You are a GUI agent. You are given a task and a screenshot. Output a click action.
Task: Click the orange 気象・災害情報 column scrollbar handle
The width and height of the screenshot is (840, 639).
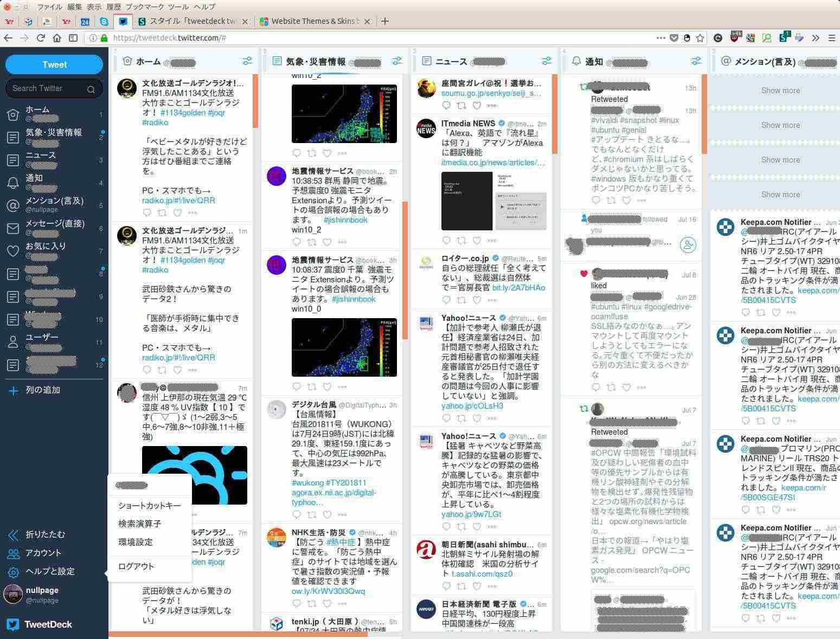point(405,271)
